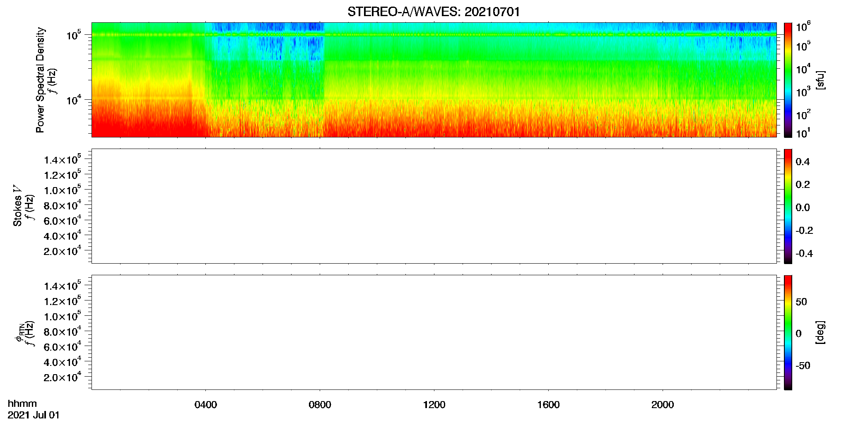Click the 2.0×10^4 tick on the Stokes V axis
This screenshot has height=447, width=868.
(x=63, y=251)
